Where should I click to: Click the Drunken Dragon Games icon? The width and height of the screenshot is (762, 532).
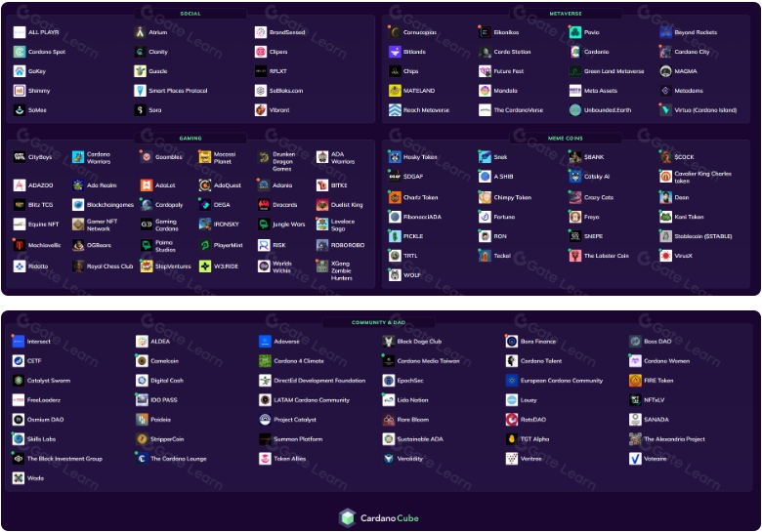coord(264,157)
